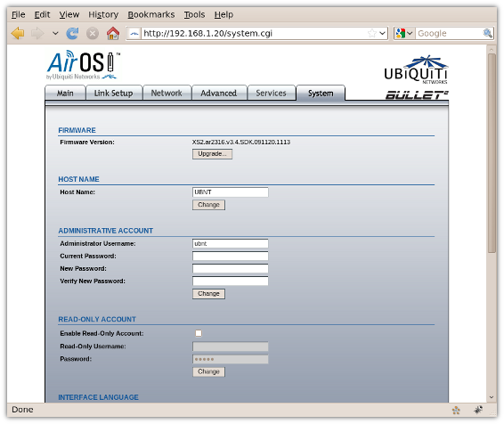Open the View menu
This screenshot has height=424, width=504.
pyautogui.click(x=69, y=14)
